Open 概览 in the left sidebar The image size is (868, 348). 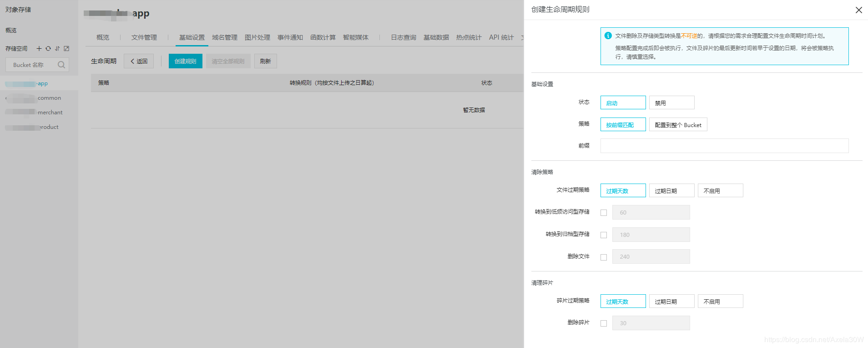point(11,30)
